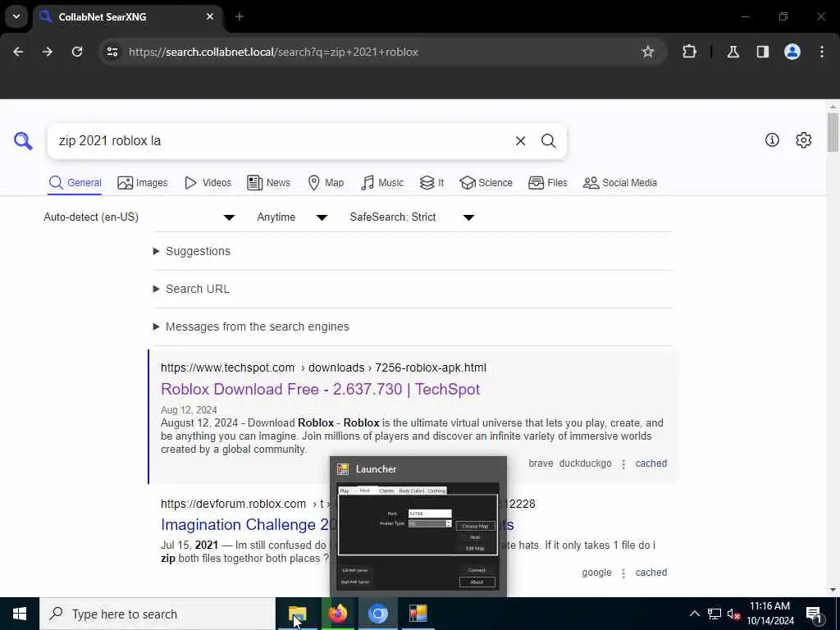
Task: Open the clock showing 11:16 AM
Action: click(769, 614)
